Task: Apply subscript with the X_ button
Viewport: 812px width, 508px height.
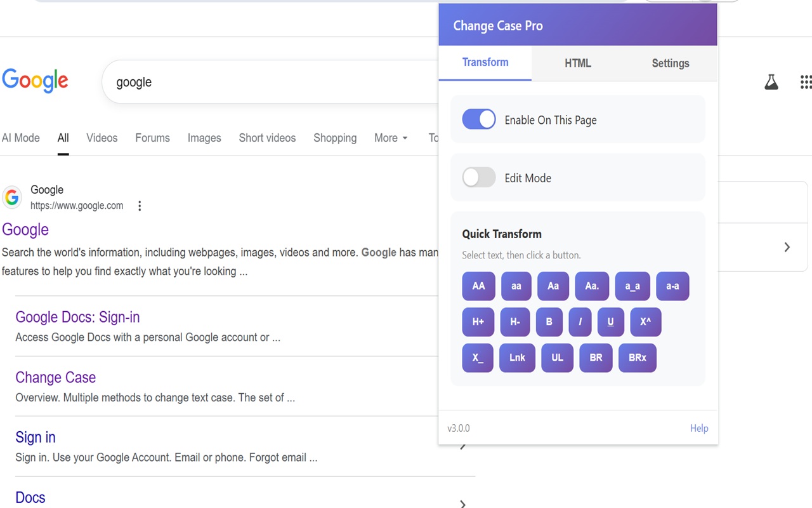Action: [x=478, y=358]
